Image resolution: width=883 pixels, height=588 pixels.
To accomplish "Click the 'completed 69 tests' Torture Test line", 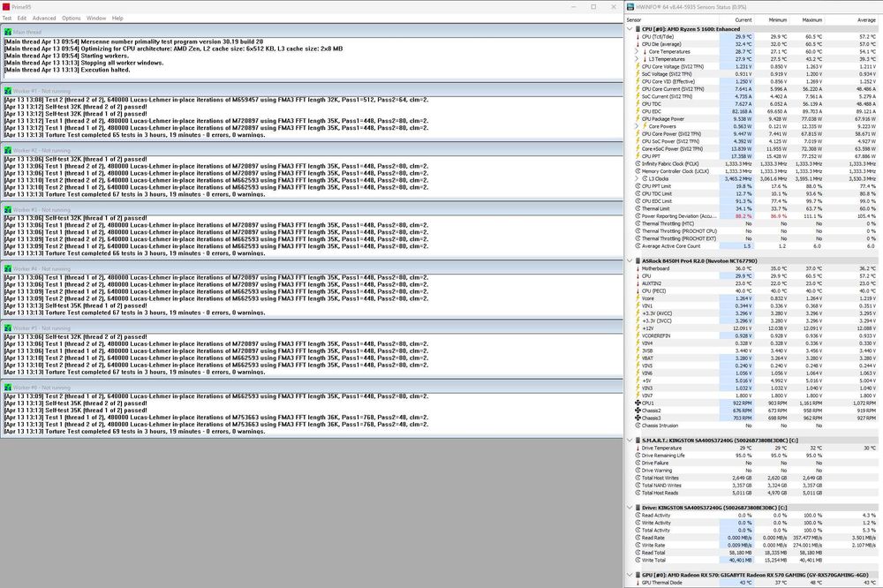I will (134, 432).
